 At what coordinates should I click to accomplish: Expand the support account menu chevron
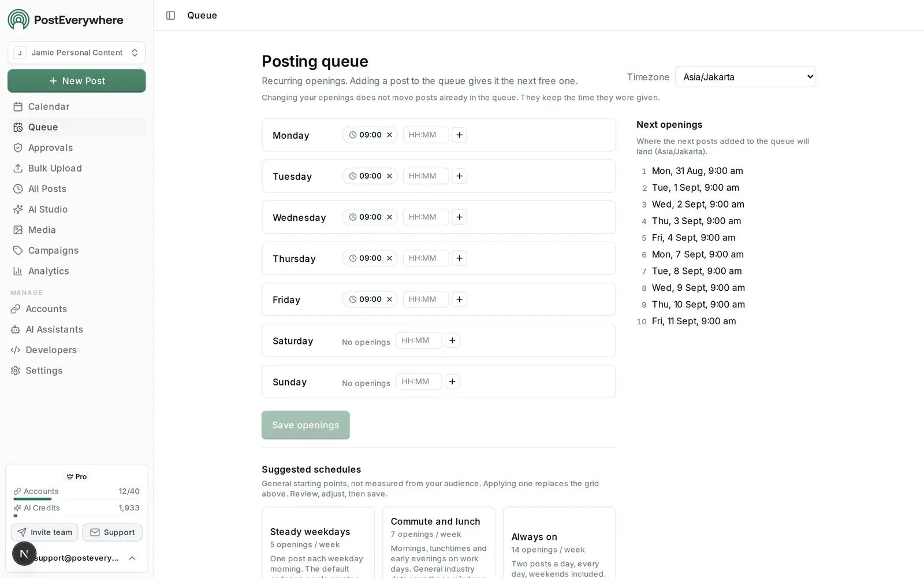[x=132, y=558]
